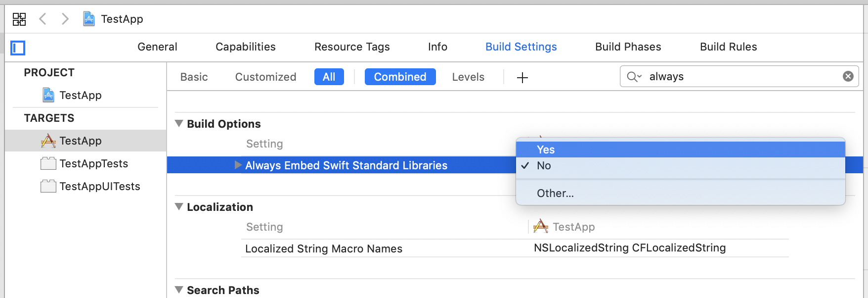The image size is (868, 298).
Task: Choose Other... in the popup menu
Action: coord(555,194)
